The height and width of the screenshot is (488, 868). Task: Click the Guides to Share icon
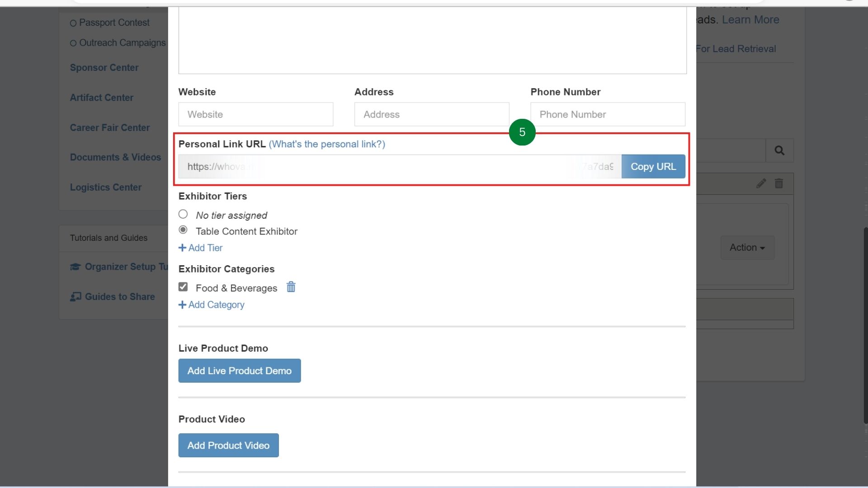pyautogui.click(x=75, y=297)
